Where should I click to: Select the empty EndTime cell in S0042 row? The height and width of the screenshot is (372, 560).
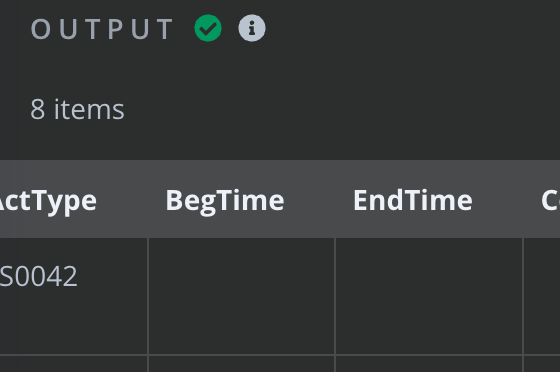[429, 296]
